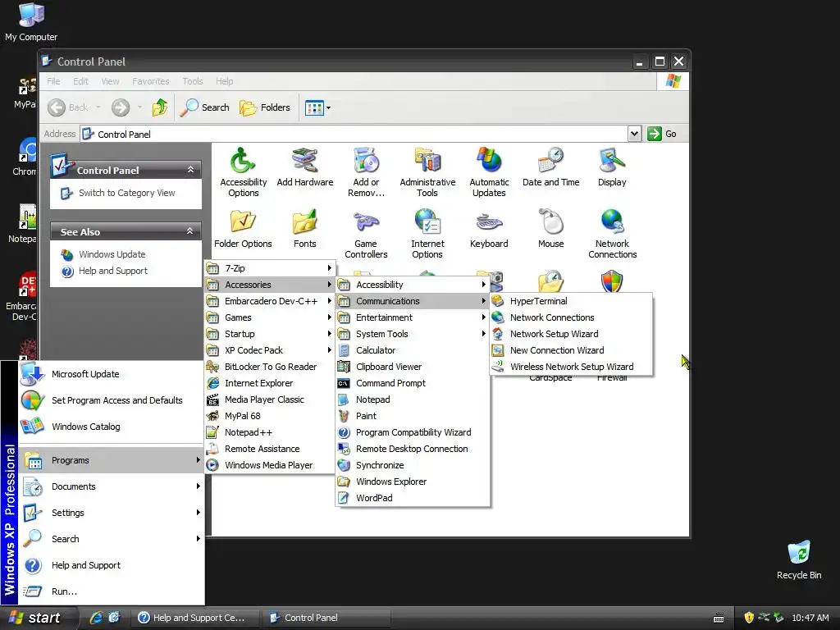
Task: Click the Start button
Action: click(36, 618)
